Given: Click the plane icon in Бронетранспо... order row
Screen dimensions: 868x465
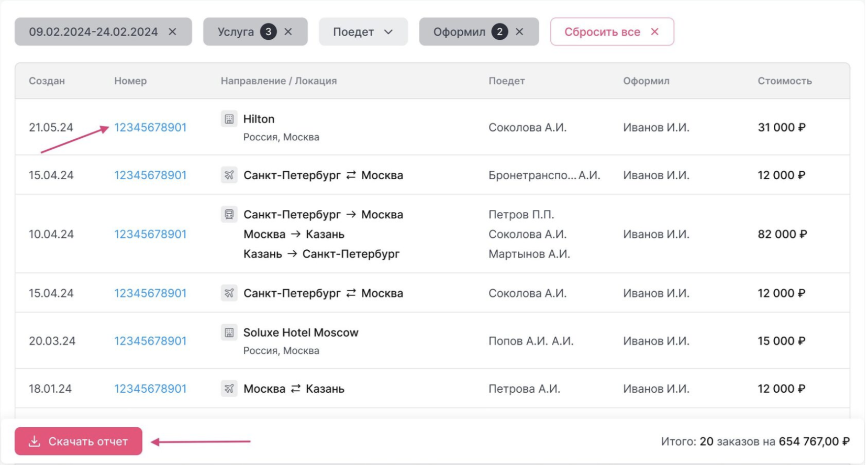Looking at the screenshot, I should tap(229, 175).
